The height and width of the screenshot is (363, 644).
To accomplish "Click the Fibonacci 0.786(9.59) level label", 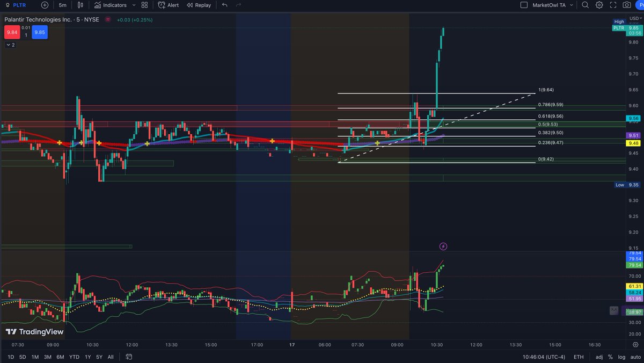I will [551, 105].
